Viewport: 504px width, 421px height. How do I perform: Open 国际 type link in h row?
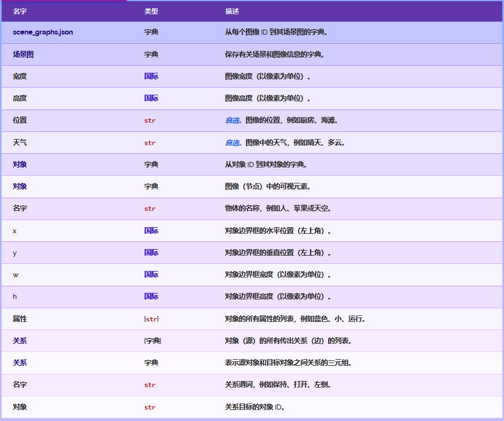pos(151,296)
